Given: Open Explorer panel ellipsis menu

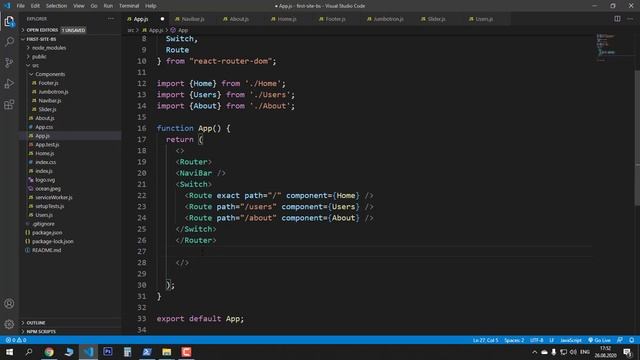Looking at the screenshot, I should coord(111,19).
